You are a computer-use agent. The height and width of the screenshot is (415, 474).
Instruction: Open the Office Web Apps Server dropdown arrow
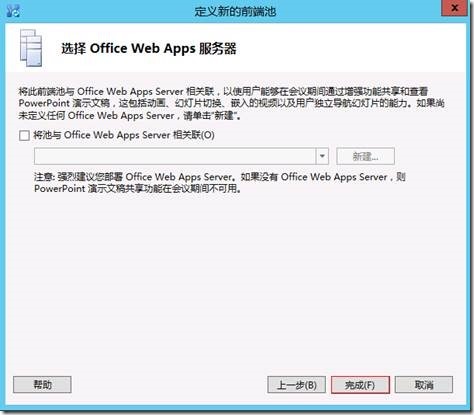322,156
